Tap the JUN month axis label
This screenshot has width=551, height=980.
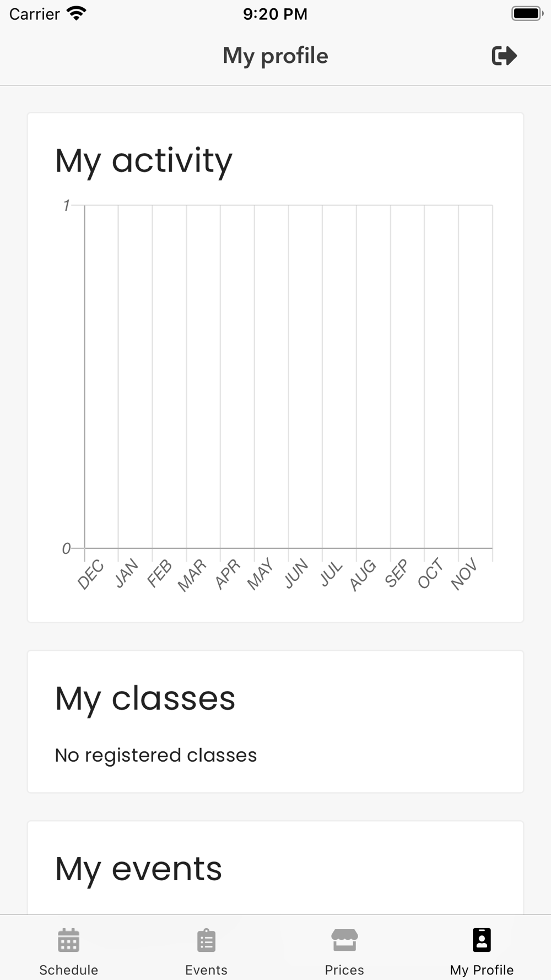pos(296,573)
